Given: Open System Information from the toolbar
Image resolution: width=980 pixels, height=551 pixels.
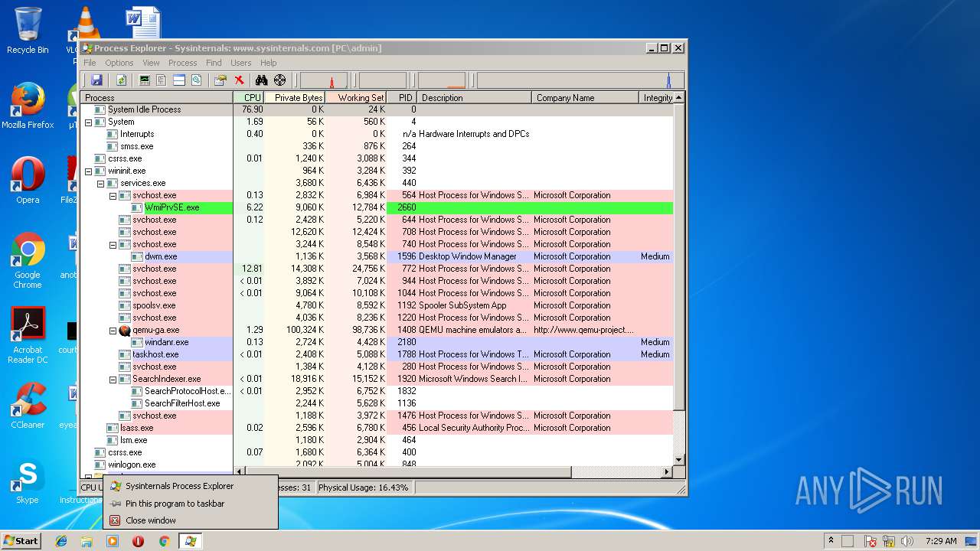Looking at the screenshot, I should 144,80.
